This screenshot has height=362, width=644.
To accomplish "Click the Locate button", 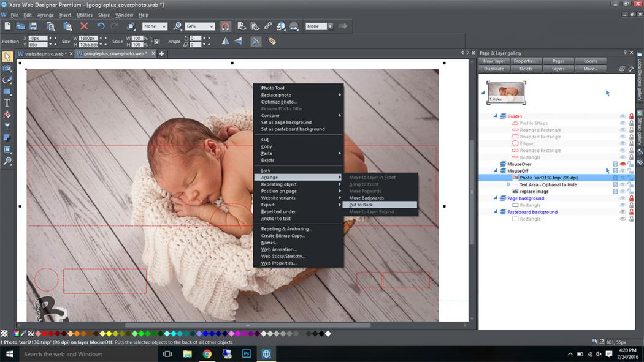I will click(x=591, y=61).
